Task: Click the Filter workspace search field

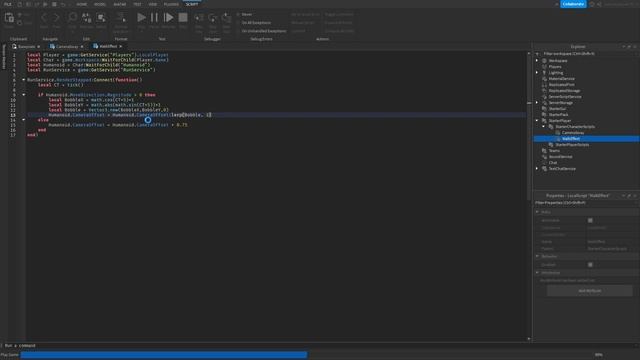Action: pos(586,54)
